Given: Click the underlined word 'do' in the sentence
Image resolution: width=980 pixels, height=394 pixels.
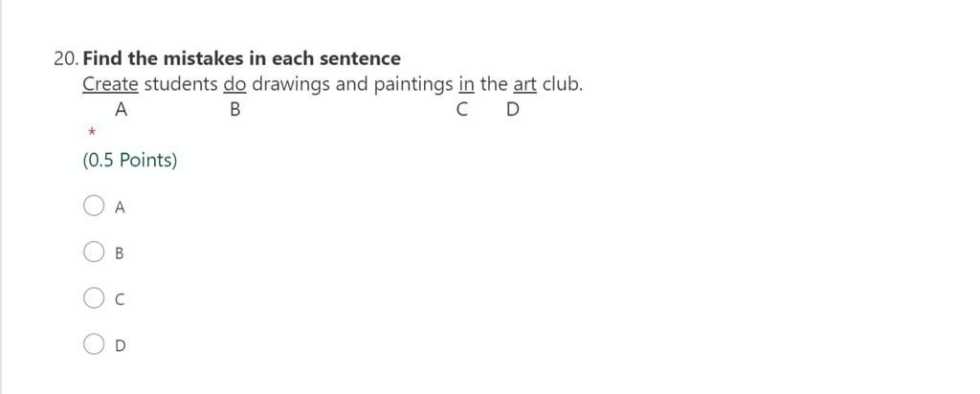Looking at the screenshot, I should [x=234, y=84].
